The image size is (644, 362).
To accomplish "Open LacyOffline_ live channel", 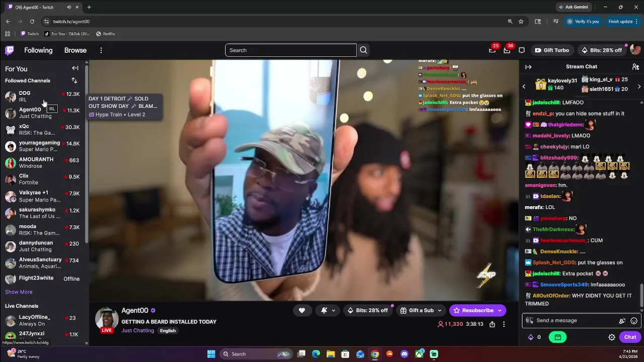I will pos(43,320).
